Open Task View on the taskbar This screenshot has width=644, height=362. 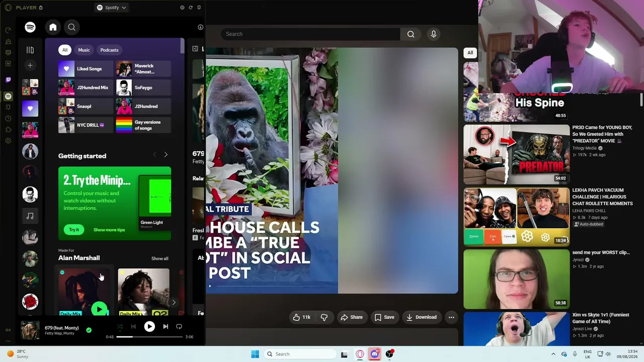[344, 354]
